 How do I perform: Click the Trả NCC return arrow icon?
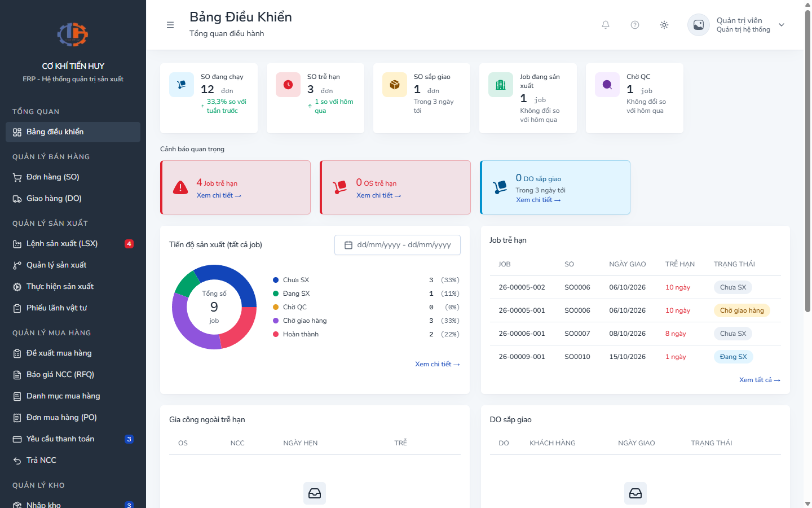(17, 461)
